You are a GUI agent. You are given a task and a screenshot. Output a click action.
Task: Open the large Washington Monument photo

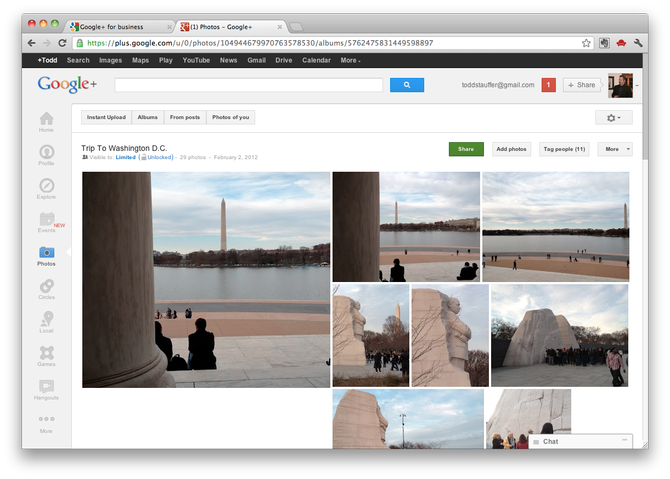tap(206, 280)
